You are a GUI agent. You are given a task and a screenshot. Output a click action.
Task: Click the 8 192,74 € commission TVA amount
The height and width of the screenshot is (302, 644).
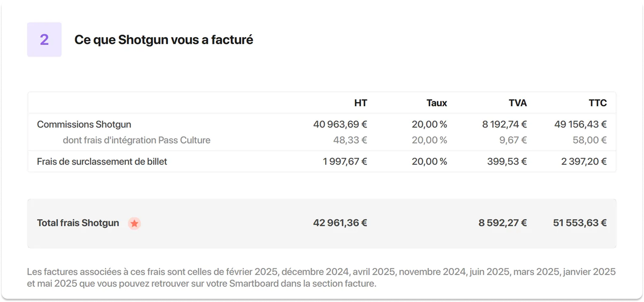[x=504, y=124]
